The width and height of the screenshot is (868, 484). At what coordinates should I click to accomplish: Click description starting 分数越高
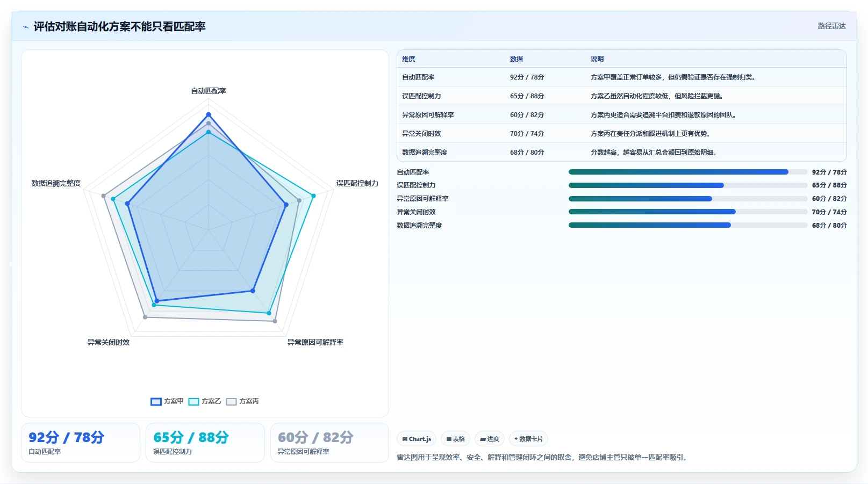(x=654, y=153)
